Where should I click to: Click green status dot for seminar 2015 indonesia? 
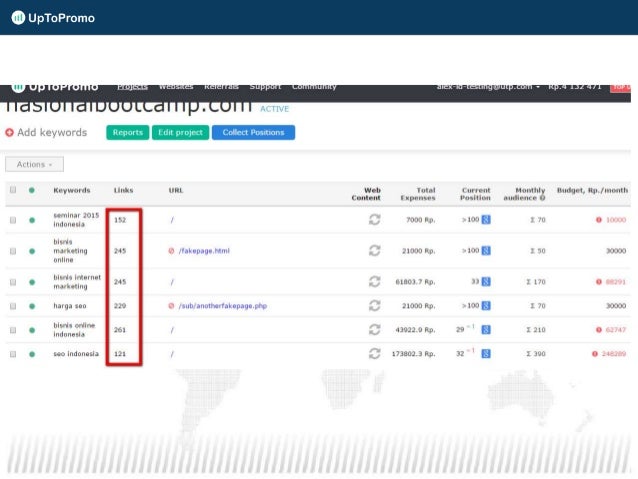pyautogui.click(x=32, y=220)
